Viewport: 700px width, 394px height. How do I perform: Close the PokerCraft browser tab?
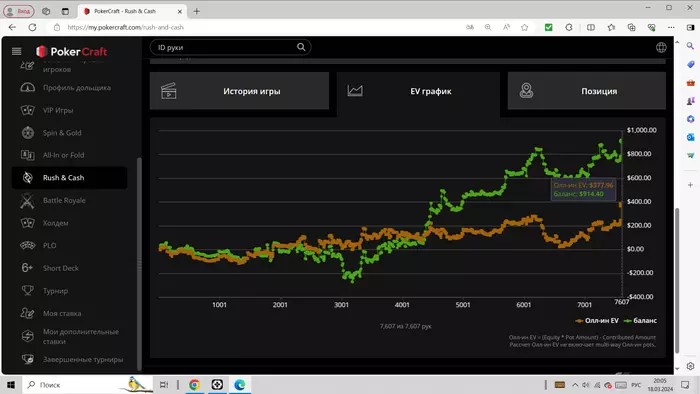tap(179, 11)
